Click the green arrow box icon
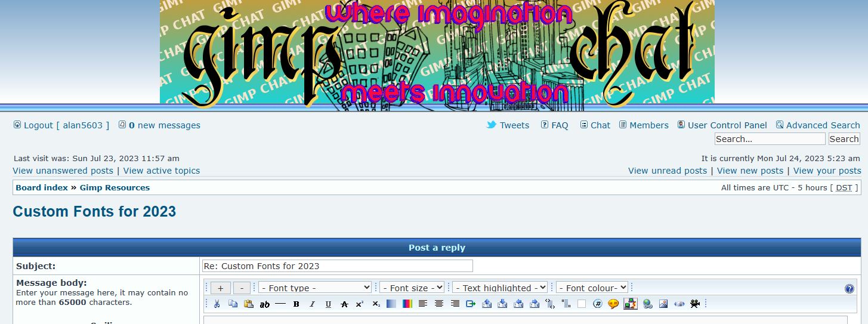The width and height of the screenshot is (868, 324). [471, 304]
